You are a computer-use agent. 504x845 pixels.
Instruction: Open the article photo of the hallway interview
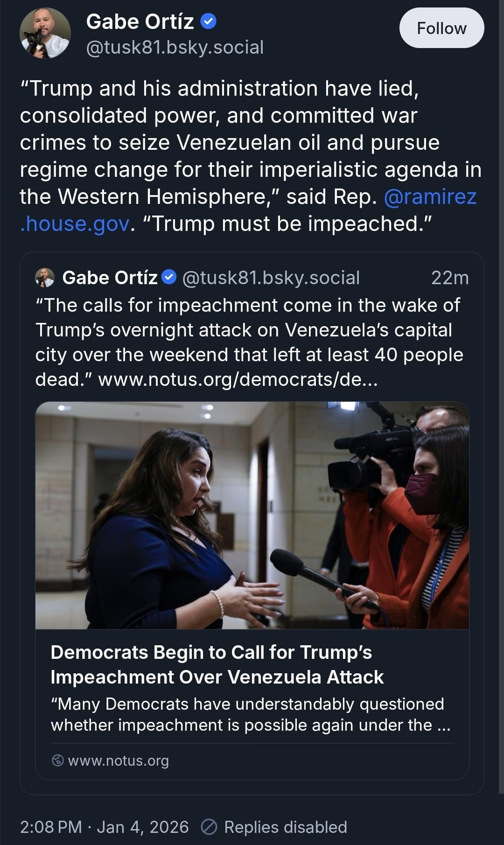(252, 515)
